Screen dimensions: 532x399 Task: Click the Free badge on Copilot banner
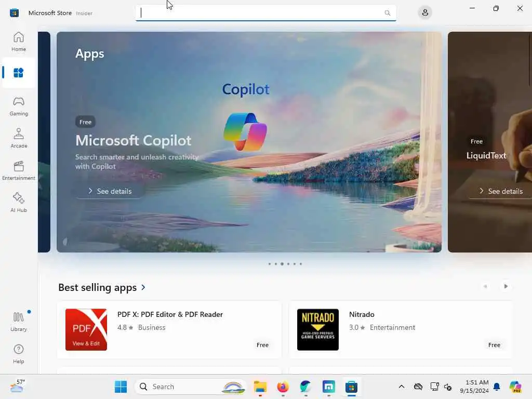(x=86, y=122)
